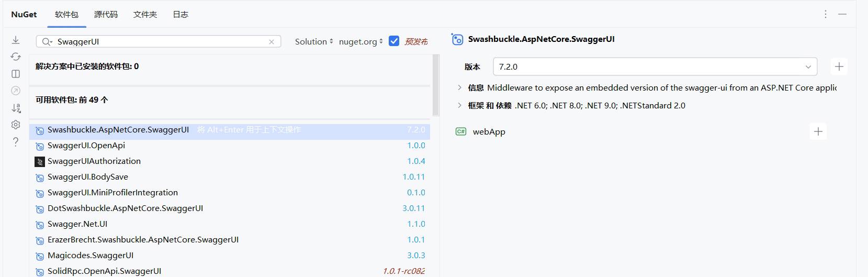The image size is (868, 277).
Task: Click the Swagger.Net.UI package icon
Action: coord(40,225)
